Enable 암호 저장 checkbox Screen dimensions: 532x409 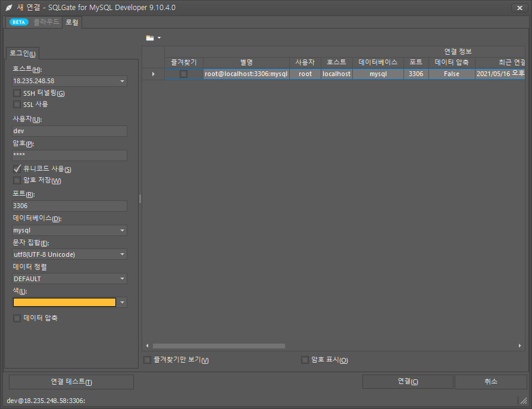[17, 180]
